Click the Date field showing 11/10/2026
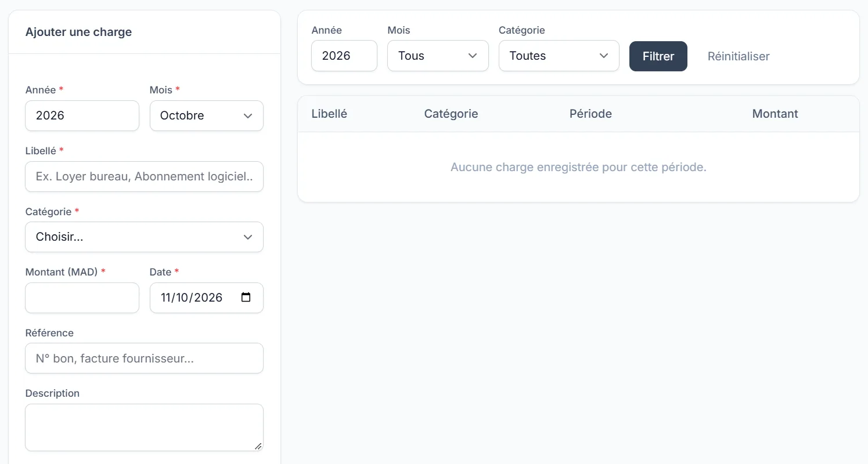 [x=207, y=298]
